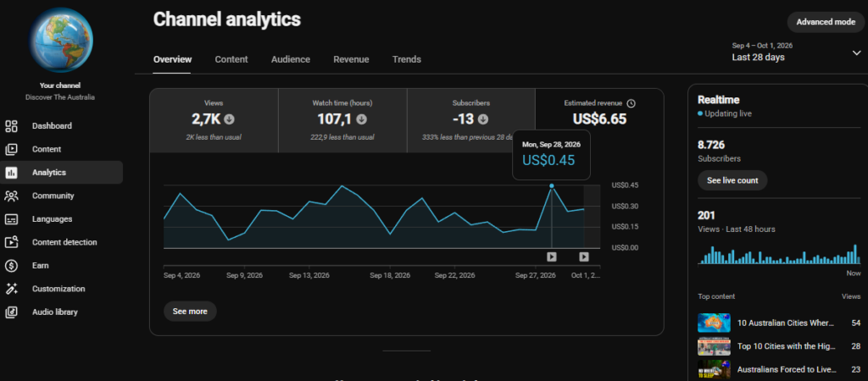Select the Estimated revenue metric card
Screen dimensions: 868x381
[599, 120]
